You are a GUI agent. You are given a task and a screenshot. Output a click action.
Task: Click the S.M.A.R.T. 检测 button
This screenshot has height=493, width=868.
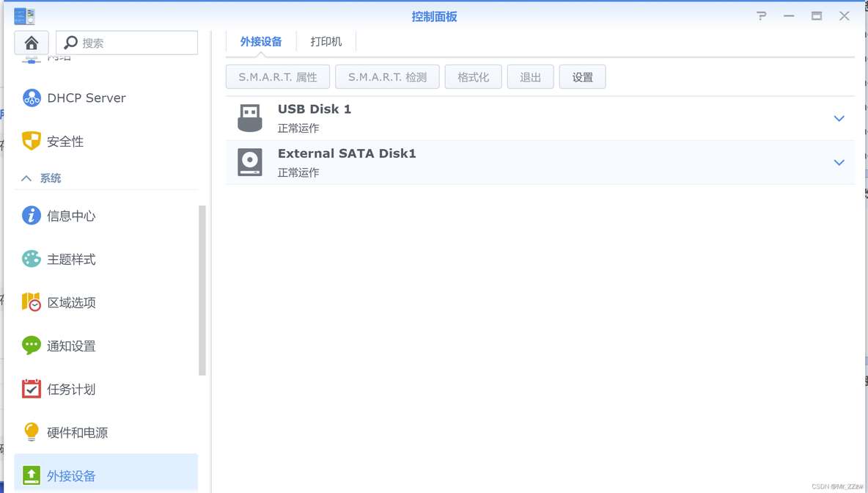click(x=388, y=77)
